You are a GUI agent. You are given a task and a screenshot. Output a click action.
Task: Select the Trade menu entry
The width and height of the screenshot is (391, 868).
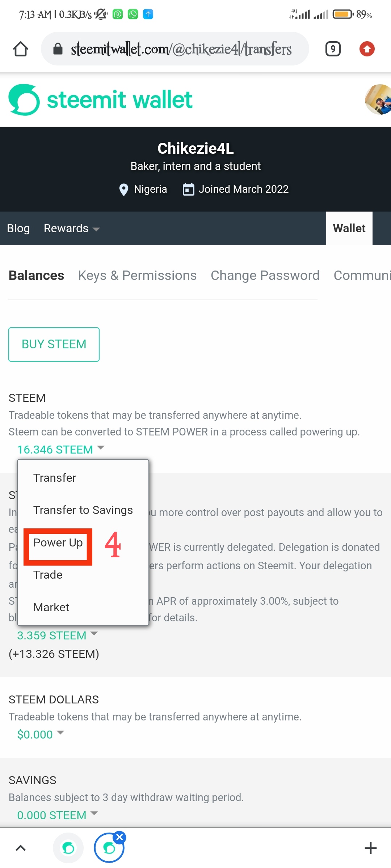[48, 575]
